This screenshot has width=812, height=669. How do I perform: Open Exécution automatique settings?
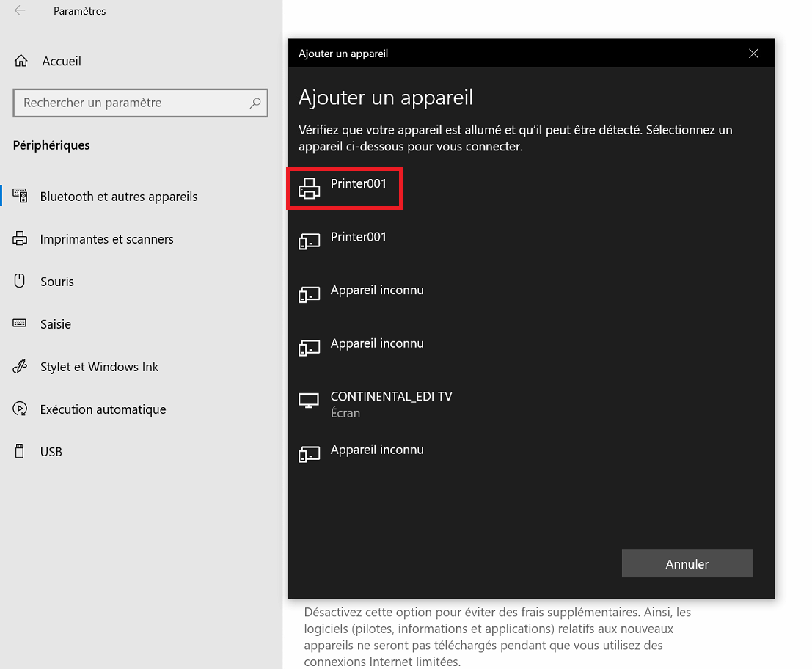pos(103,409)
